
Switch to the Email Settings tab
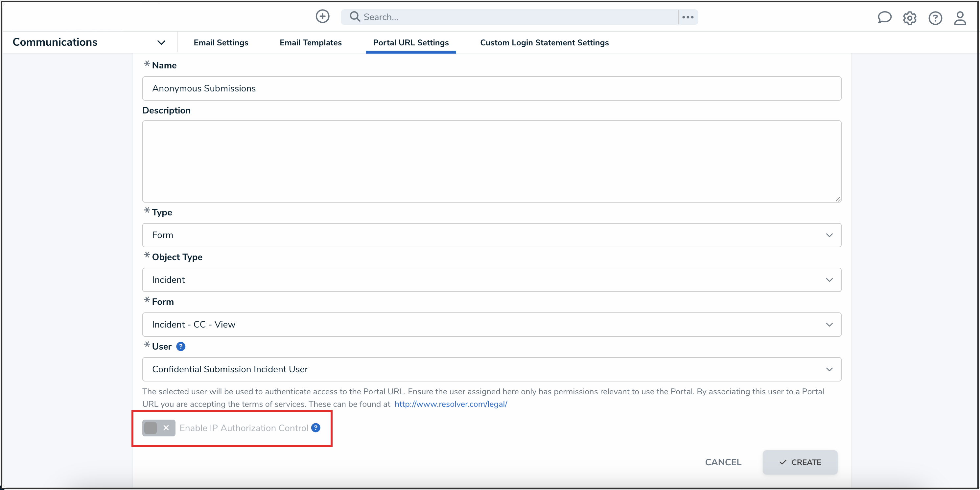221,42
